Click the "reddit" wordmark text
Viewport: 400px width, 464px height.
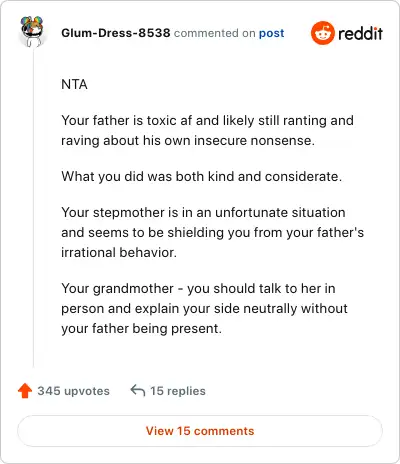(360, 34)
